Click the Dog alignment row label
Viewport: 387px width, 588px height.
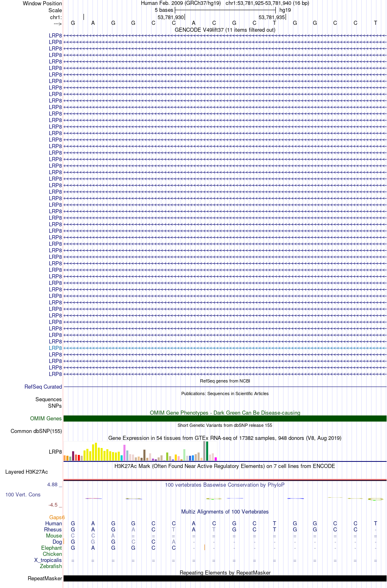tap(57, 542)
